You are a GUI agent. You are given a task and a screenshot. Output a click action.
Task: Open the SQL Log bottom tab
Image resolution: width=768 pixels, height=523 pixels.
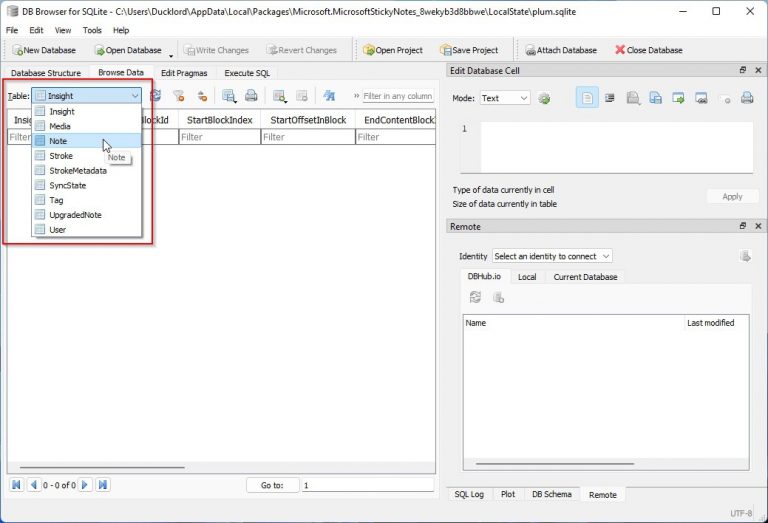469,494
